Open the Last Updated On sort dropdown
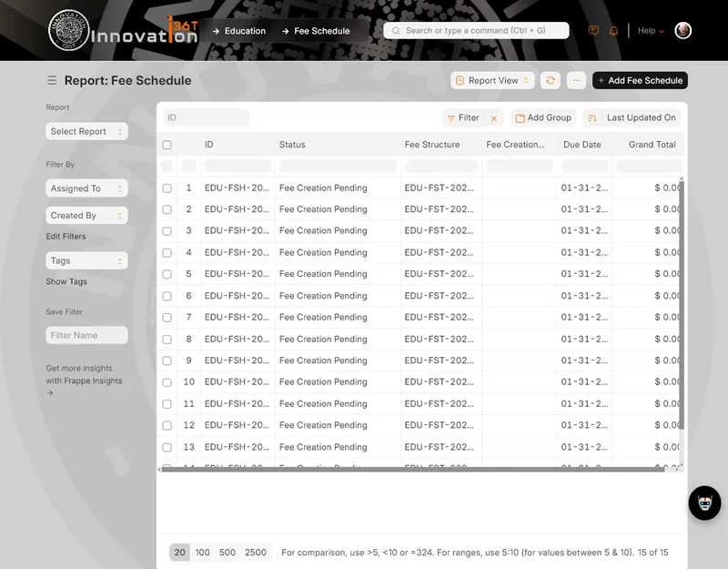The image size is (728, 569). click(642, 118)
